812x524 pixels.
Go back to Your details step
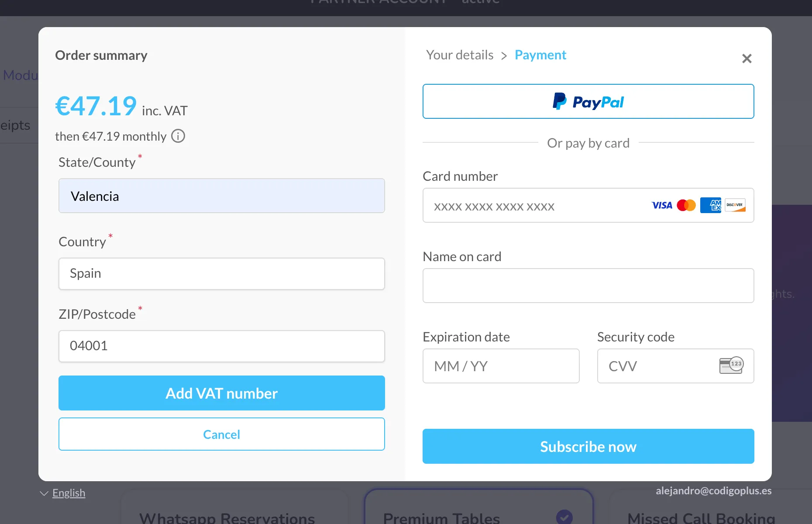click(x=460, y=55)
